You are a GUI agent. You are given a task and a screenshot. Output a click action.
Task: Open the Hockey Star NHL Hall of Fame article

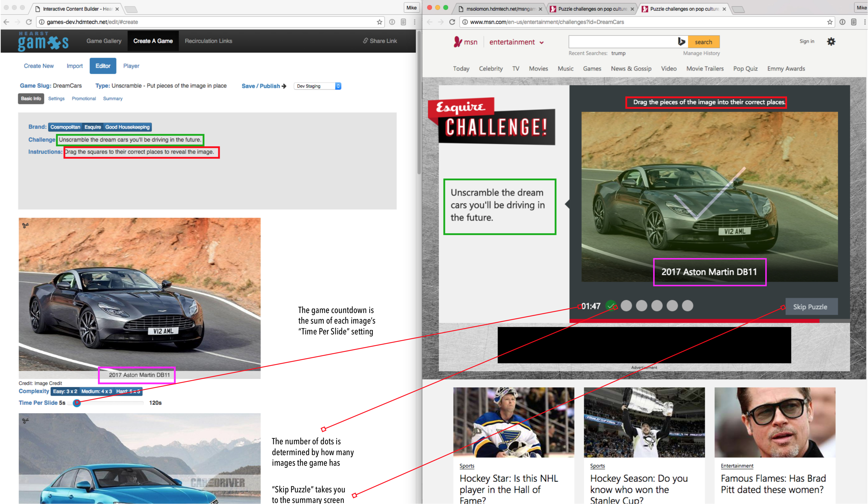pyautogui.click(x=509, y=489)
